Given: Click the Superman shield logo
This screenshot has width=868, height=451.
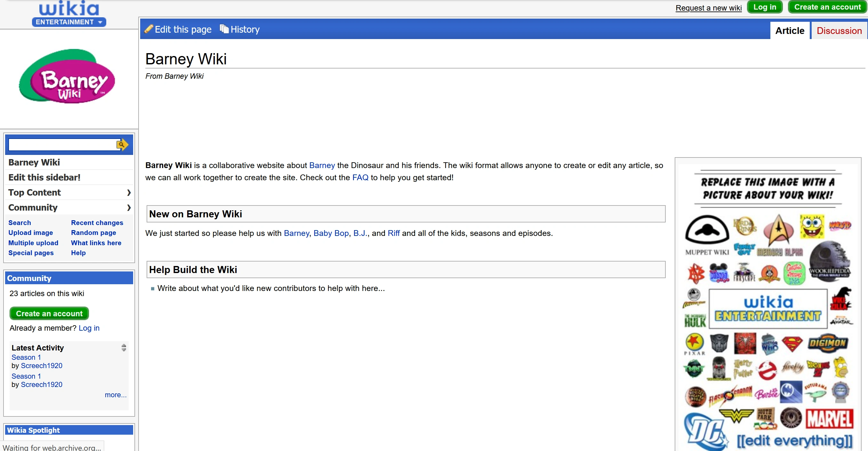Looking at the screenshot, I should coord(792,343).
